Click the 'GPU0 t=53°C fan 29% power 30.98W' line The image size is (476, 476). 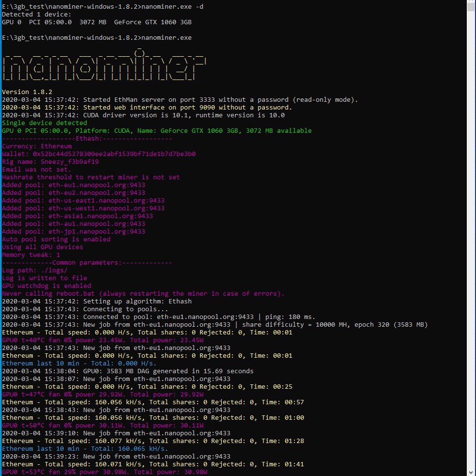[x=105, y=472]
